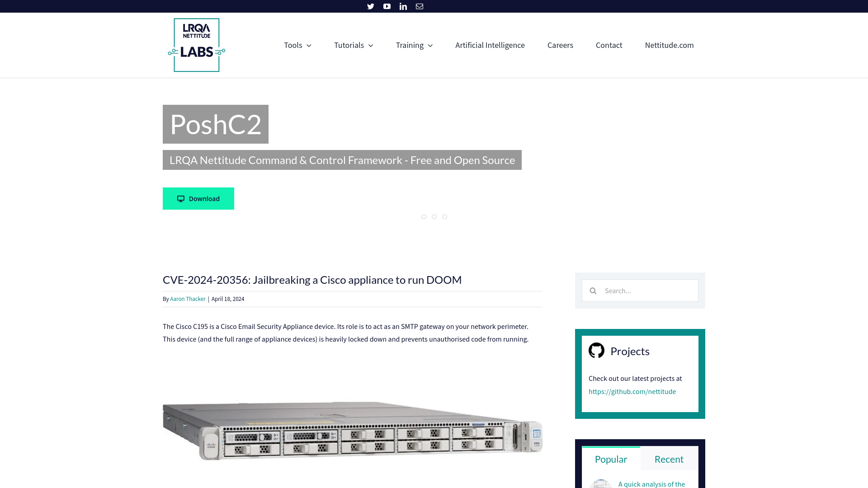
Task: Select the Popular tab in sidebar
Action: (610, 459)
